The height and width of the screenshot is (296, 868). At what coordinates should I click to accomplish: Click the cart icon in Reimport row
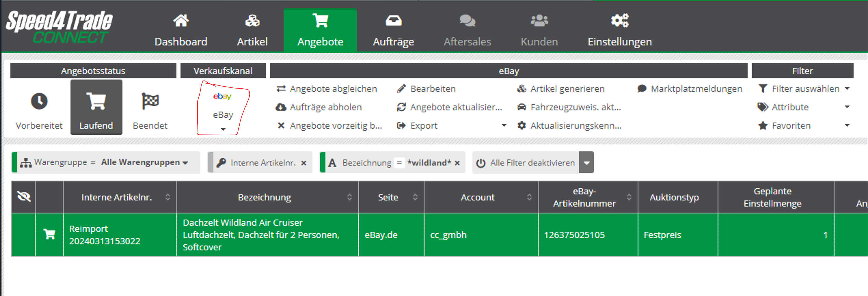click(50, 234)
